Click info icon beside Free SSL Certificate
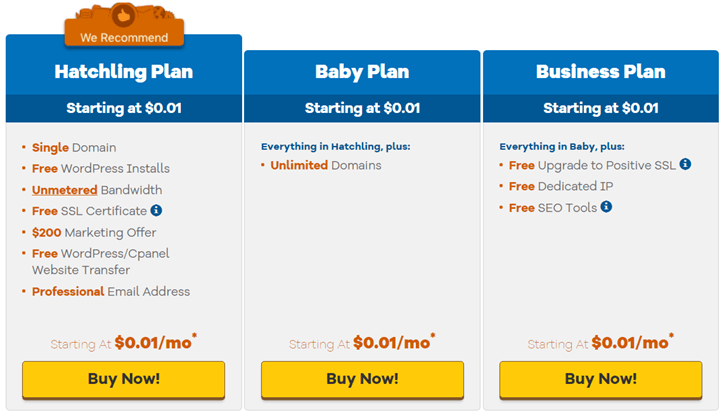The width and height of the screenshot is (722, 415). tap(157, 210)
